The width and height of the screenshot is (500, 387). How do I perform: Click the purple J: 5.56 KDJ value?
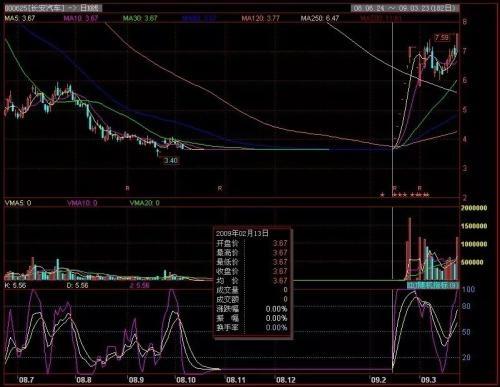tap(140, 285)
